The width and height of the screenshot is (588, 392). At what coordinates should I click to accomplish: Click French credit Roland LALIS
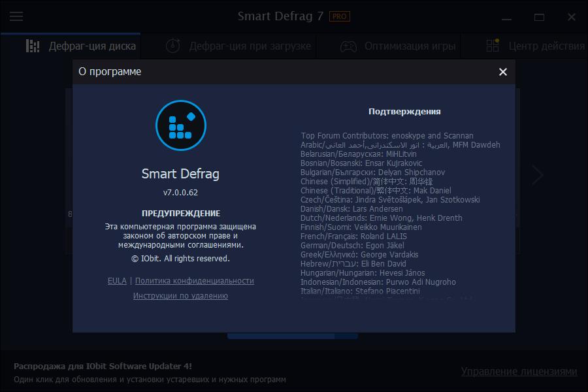coord(353,237)
